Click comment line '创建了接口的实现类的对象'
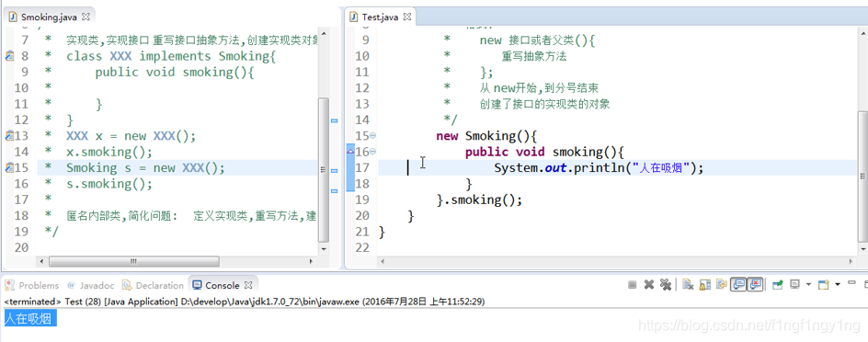The image size is (868, 342). pos(544,104)
